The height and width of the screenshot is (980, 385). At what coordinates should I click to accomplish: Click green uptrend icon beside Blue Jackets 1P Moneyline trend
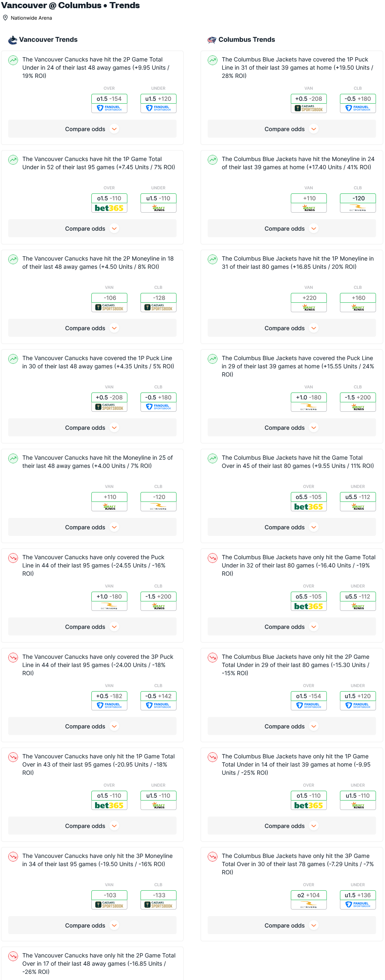click(213, 259)
